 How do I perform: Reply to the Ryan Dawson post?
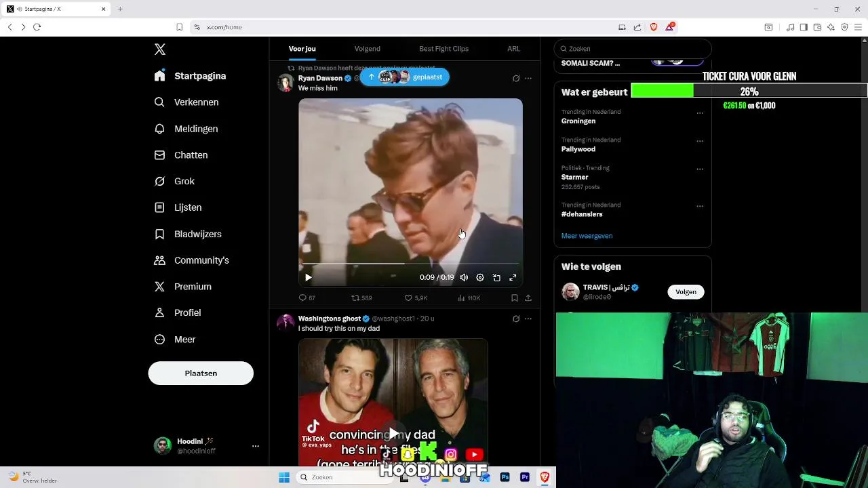307,298
